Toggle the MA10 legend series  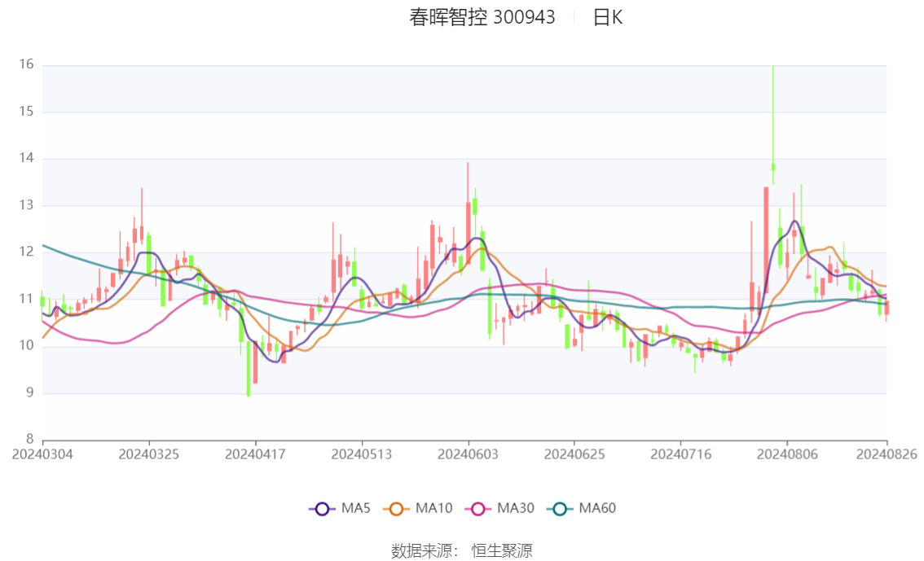(x=418, y=508)
